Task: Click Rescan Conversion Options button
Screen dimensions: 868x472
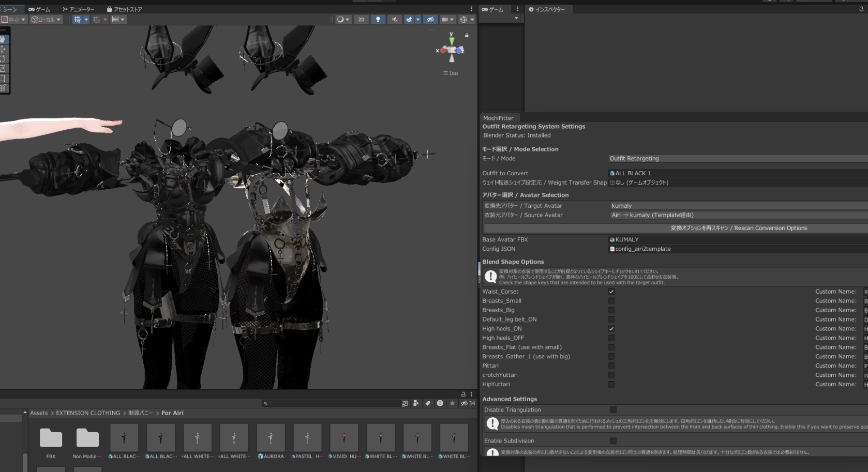Action: click(676, 228)
